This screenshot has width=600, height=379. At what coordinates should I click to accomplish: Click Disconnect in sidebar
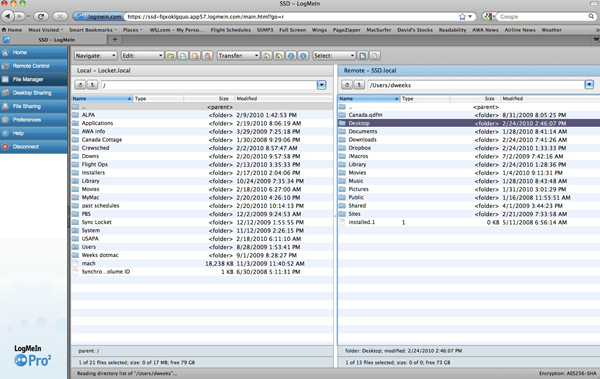click(x=34, y=146)
